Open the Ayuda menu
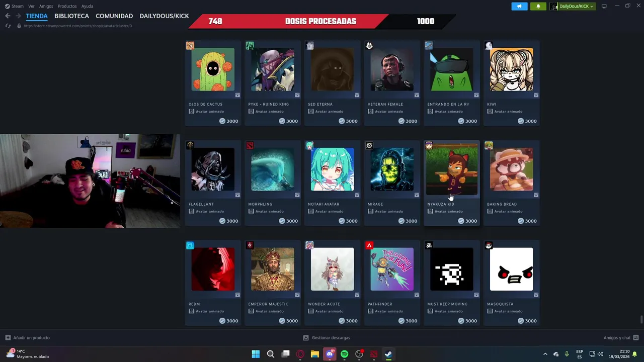Screen dimensions: 644x362 coord(87,6)
